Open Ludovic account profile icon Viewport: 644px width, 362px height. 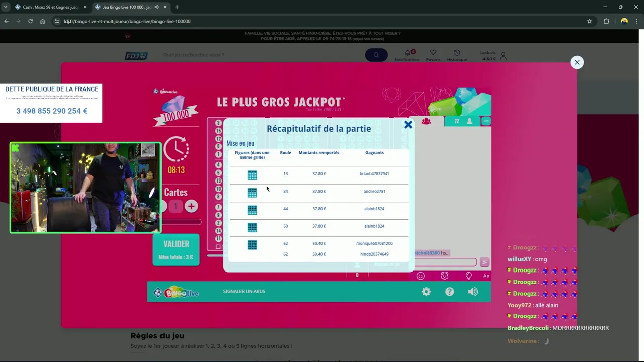(x=503, y=55)
